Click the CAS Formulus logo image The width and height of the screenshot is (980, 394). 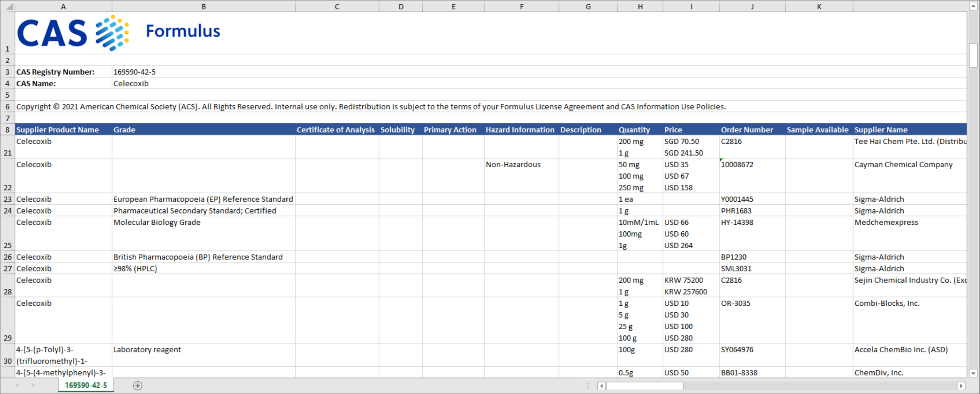118,32
